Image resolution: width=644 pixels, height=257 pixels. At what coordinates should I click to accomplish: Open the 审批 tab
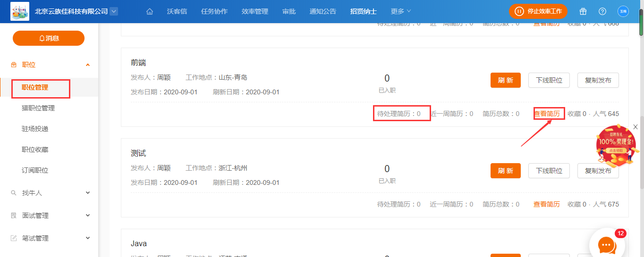(289, 11)
